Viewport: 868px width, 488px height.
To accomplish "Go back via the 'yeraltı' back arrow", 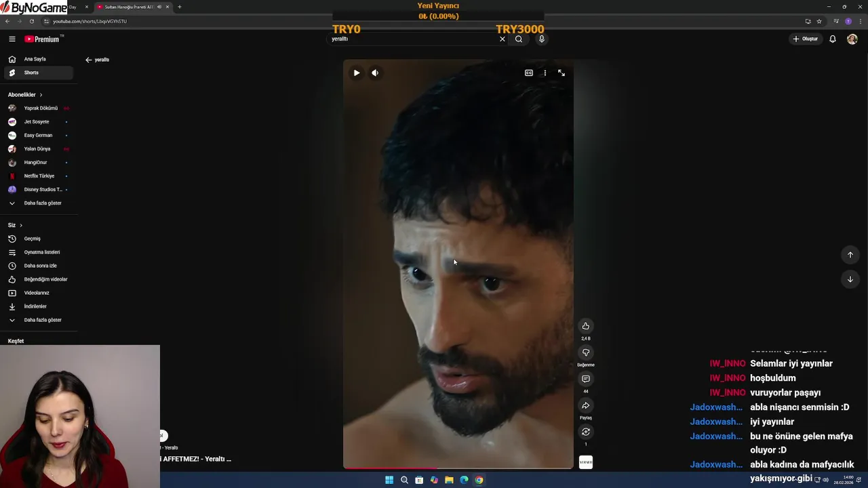I will click(88, 60).
